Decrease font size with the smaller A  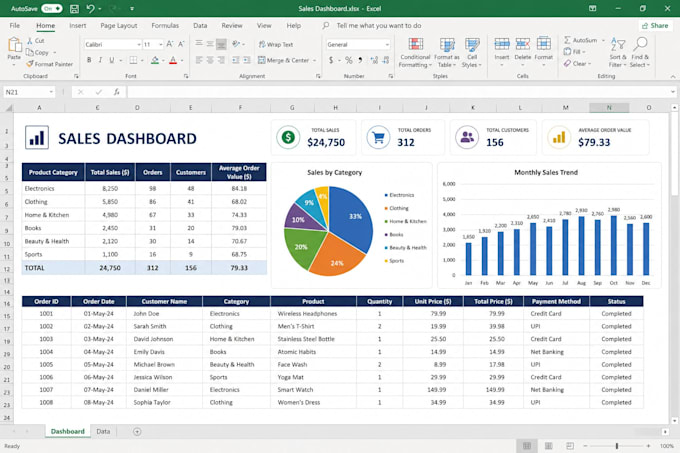click(x=181, y=44)
